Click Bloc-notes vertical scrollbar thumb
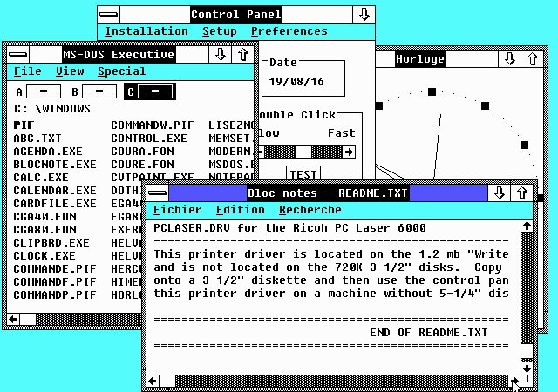Viewport: 558px width, 392px height. 527,351
